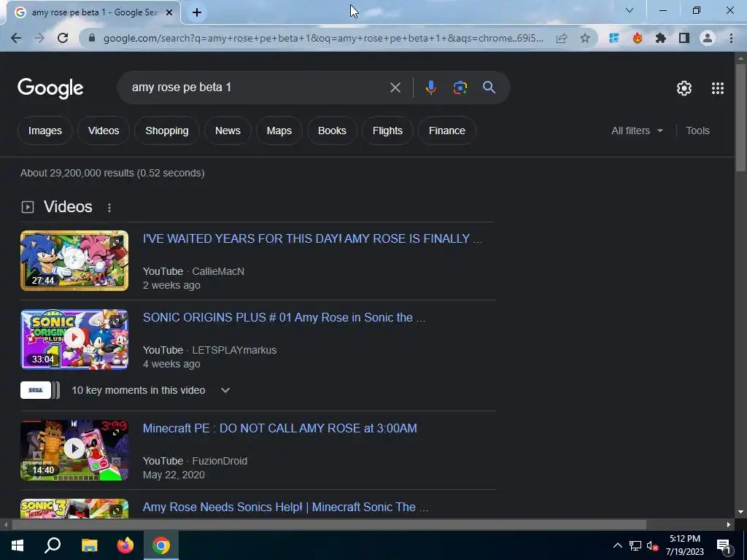The image size is (747, 560).
Task: Filter results by Shopping
Action: tap(167, 131)
